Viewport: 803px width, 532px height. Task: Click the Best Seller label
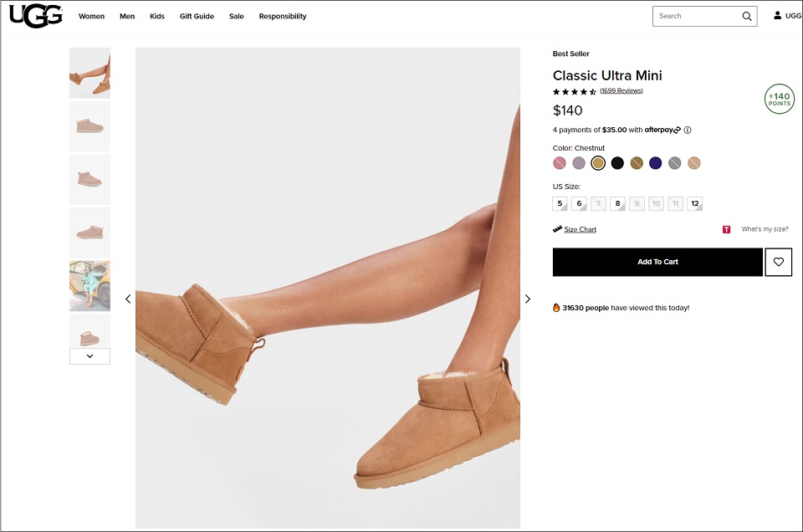click(571, 54)
